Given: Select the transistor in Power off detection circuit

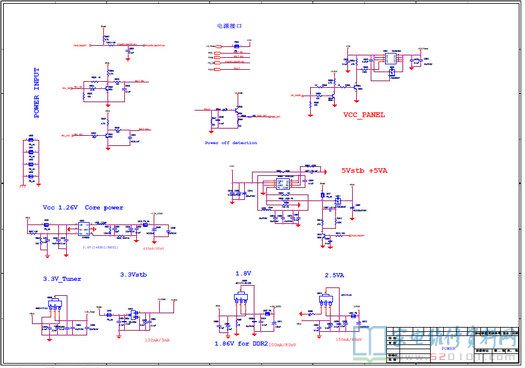Looking at the screenshot, I should point(238,110).
